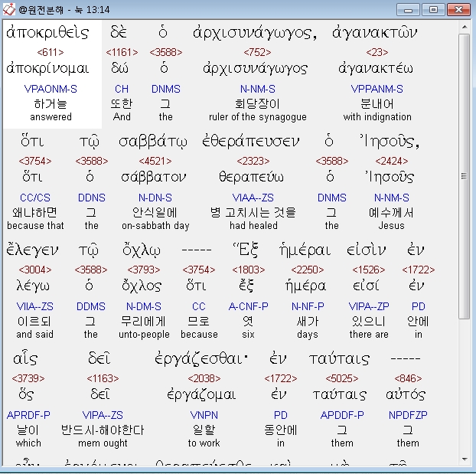Select the Greek word ἀποκριθεὶς
Screen dimensions: 476x474
coord(47,32)
